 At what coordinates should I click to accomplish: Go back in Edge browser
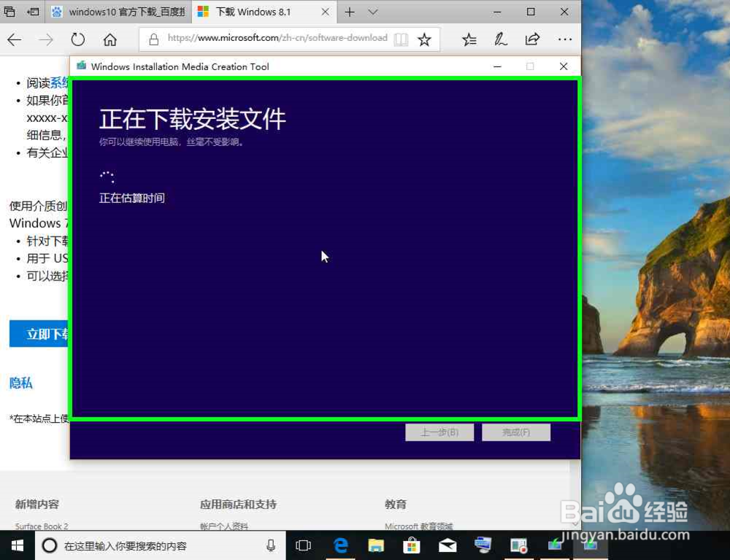15,40
